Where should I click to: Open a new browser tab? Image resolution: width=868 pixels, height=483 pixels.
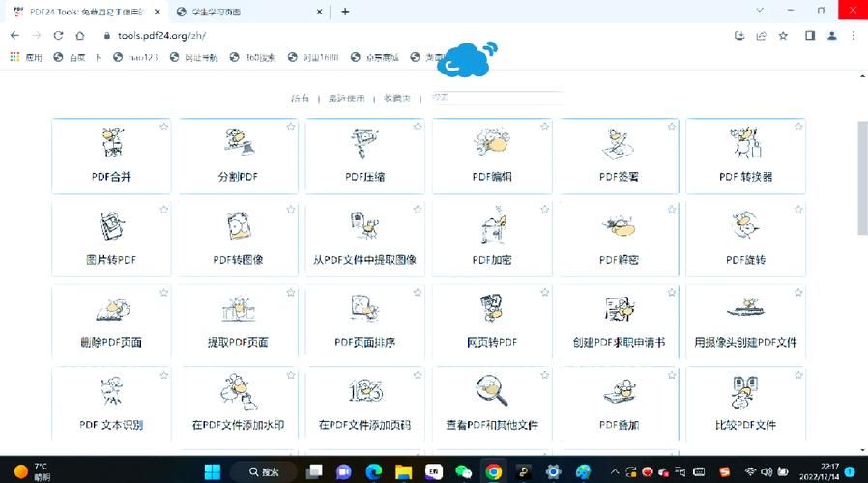345,12
